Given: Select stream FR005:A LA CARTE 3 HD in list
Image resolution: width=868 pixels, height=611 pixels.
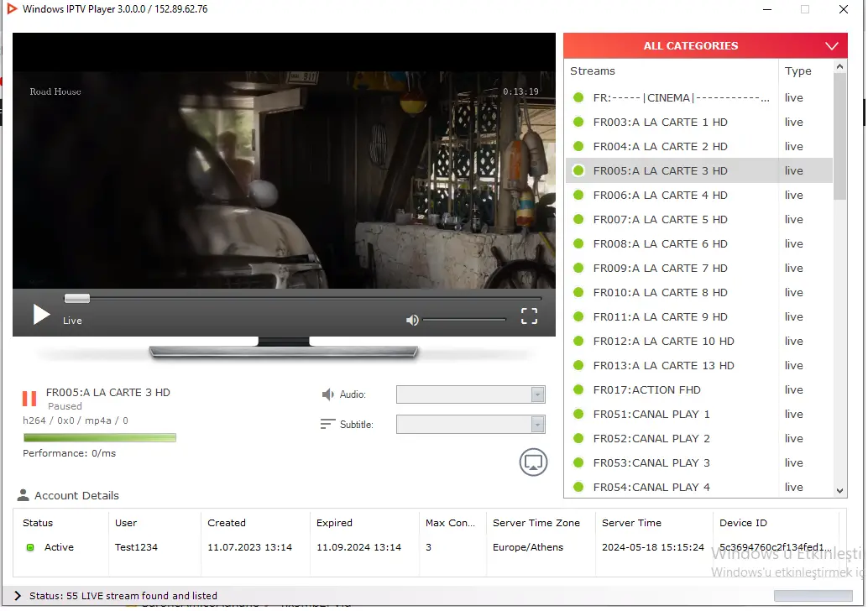Looking at the screenshot, I should 700,171.
